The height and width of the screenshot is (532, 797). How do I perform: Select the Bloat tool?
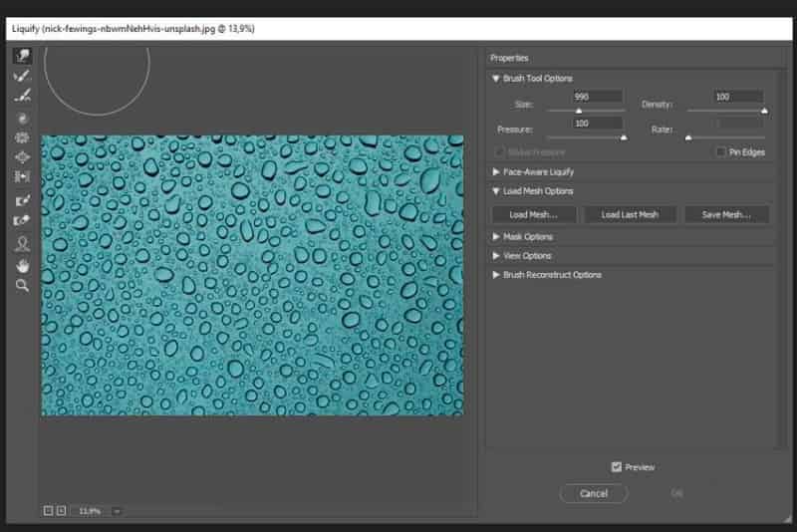pyautogui.click(x=22, y=157)
